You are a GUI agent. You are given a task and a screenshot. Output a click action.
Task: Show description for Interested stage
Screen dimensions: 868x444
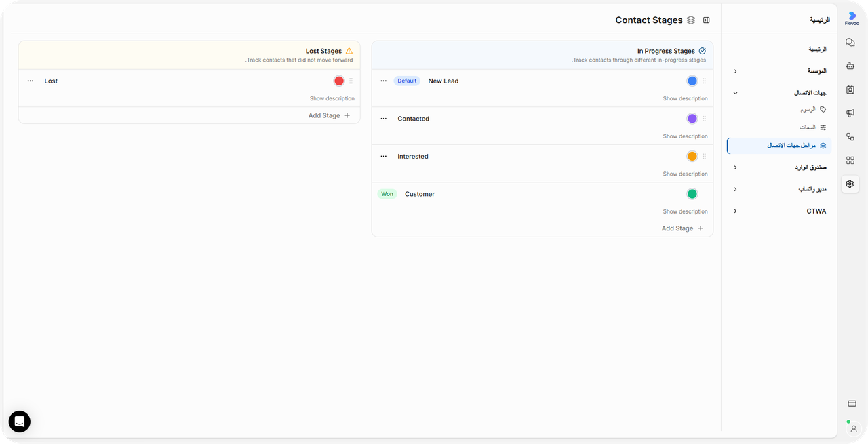685,174
